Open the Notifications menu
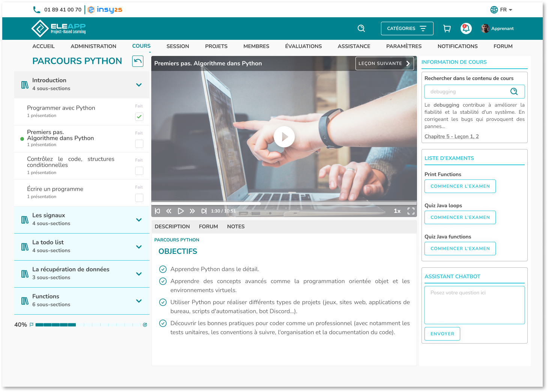The height and width of the screenshot is (392, 548). [x=458, y=46]
